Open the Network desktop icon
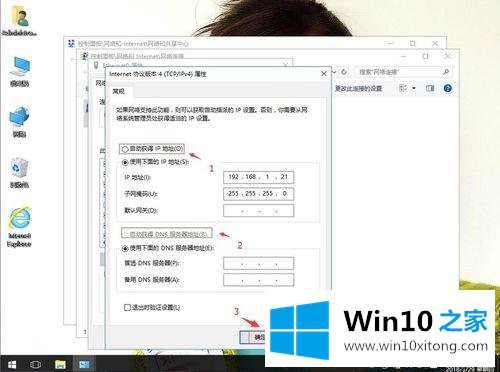This screenshot has width=500, height=372. point(19,122)
